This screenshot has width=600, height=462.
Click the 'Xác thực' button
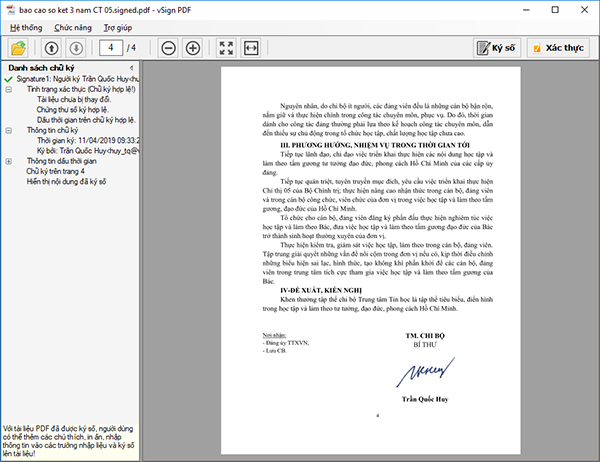[x=558, y=48]
